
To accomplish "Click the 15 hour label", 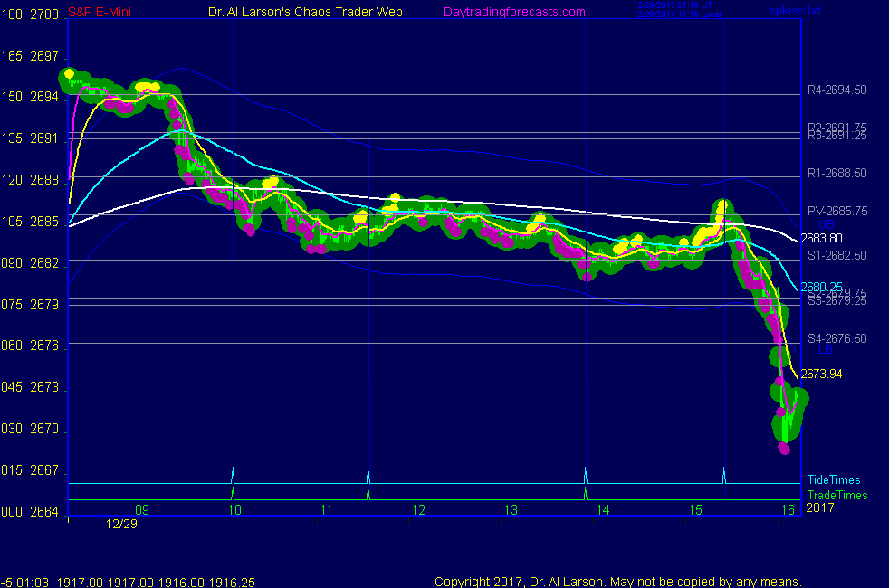I will coord(695,510).
